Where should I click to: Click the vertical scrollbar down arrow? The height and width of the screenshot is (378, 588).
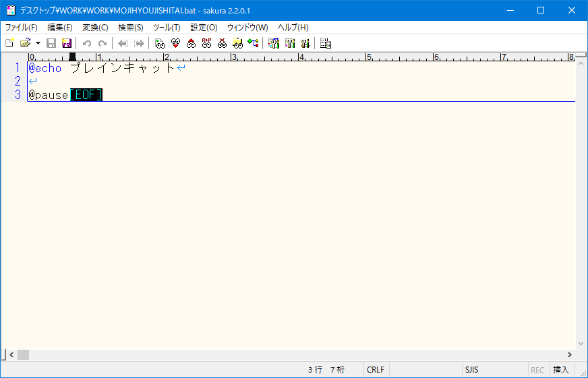(581, 344)
